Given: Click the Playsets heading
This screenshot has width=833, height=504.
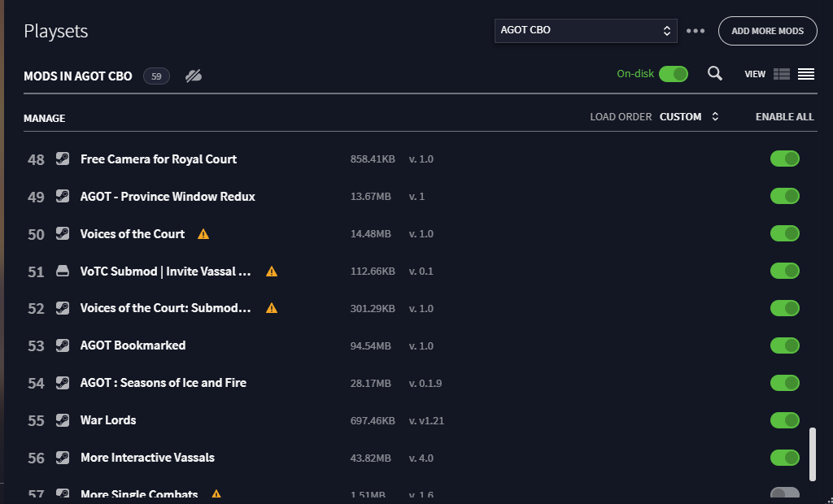Looking at the screenshot, I should click(x=56, y=31).
